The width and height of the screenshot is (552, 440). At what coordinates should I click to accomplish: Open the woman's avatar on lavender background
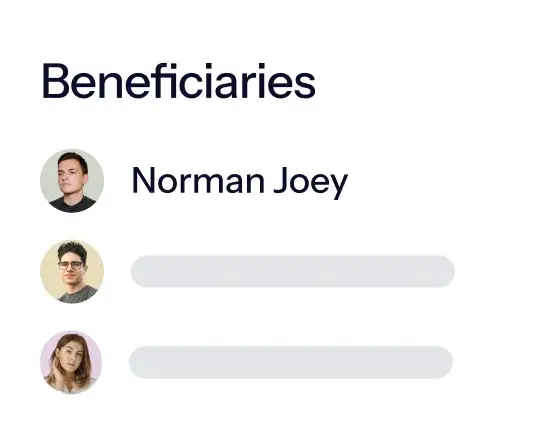click(x=71, y=362)
